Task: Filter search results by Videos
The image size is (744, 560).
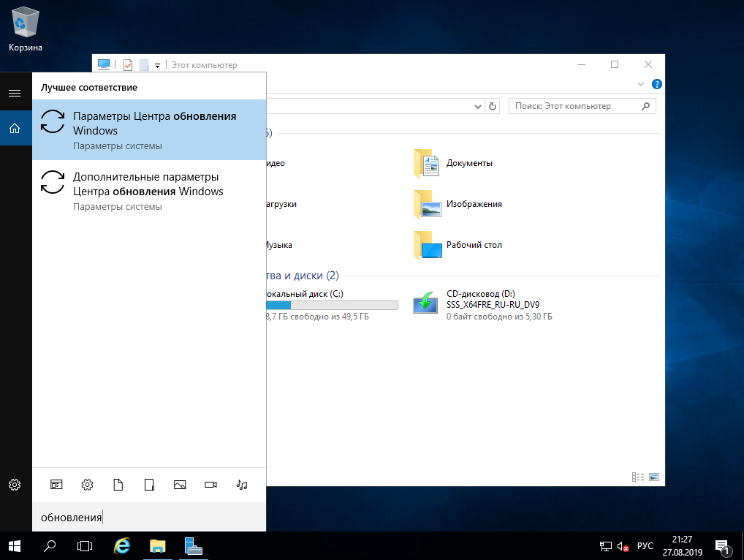Action: click(211, 484)
